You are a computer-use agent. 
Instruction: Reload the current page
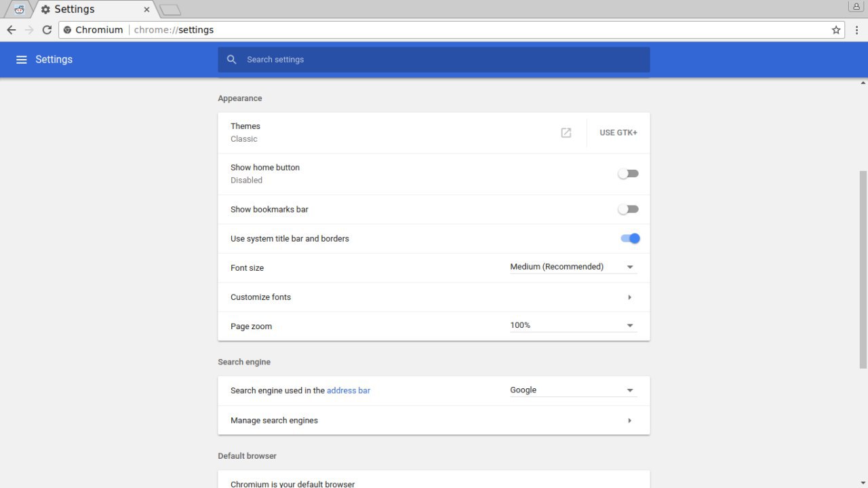(x=47, y=30)
